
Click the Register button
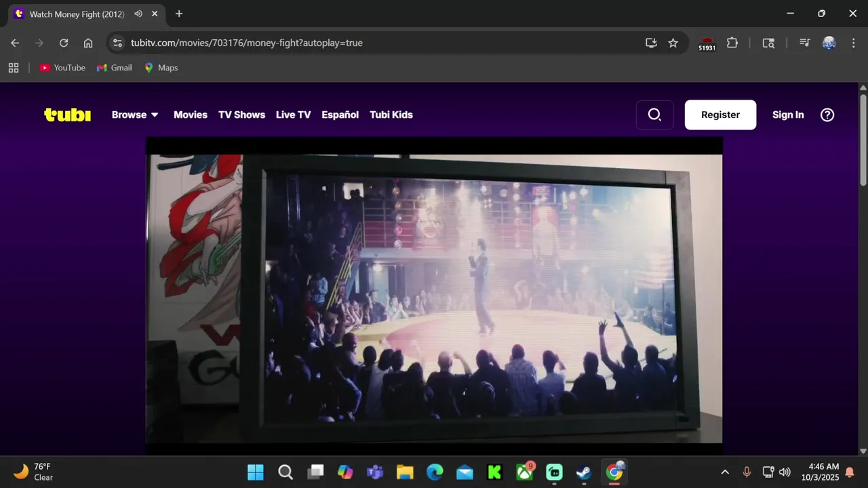(720, 115)
